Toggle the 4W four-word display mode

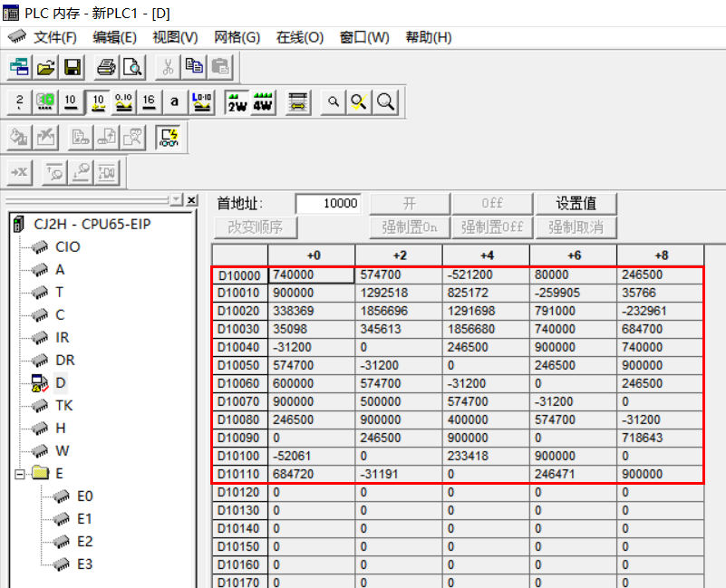point(263,101)
